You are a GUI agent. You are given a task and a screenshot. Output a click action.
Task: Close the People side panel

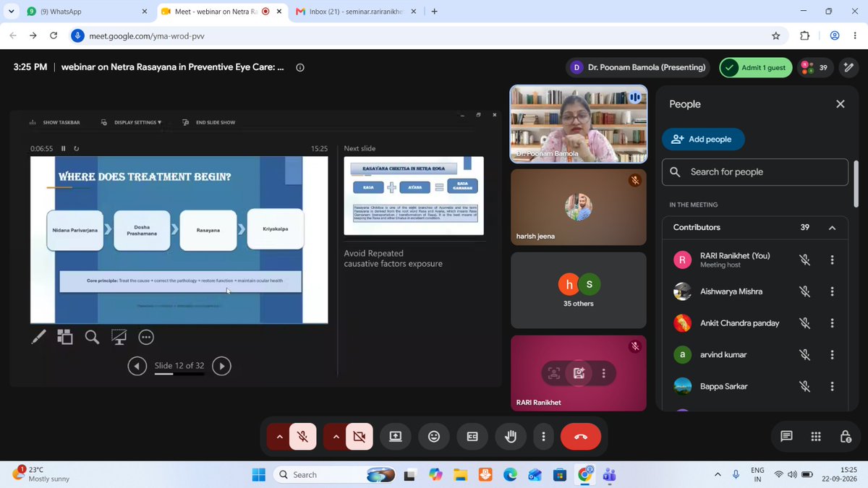click(x=840, y=104)
